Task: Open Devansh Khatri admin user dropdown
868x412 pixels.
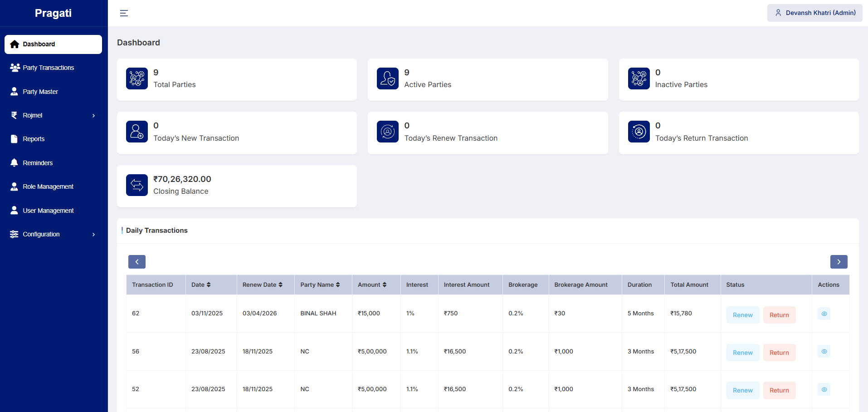Action: tap(815, 13)
